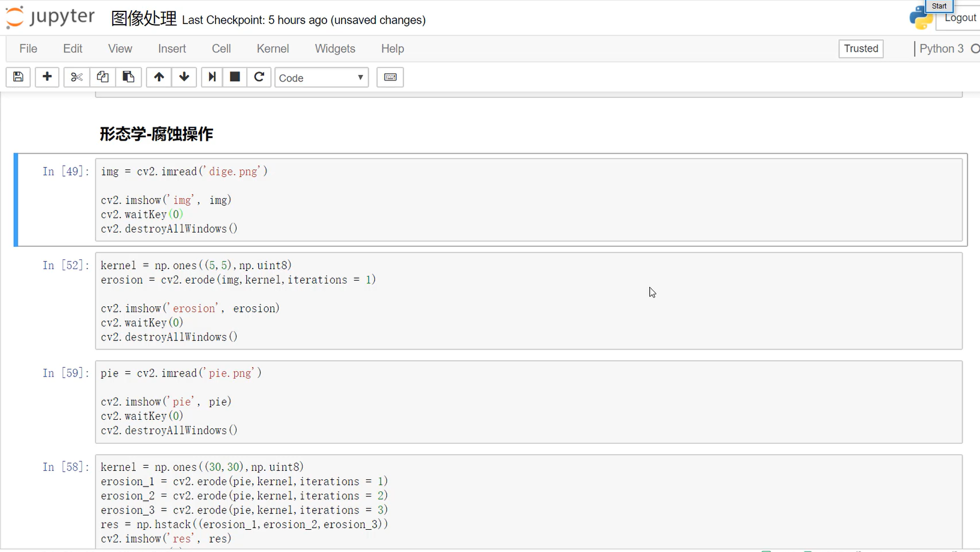Open the Insert menu
Viewport: 980px width, 552px height.
coord(172,49)
